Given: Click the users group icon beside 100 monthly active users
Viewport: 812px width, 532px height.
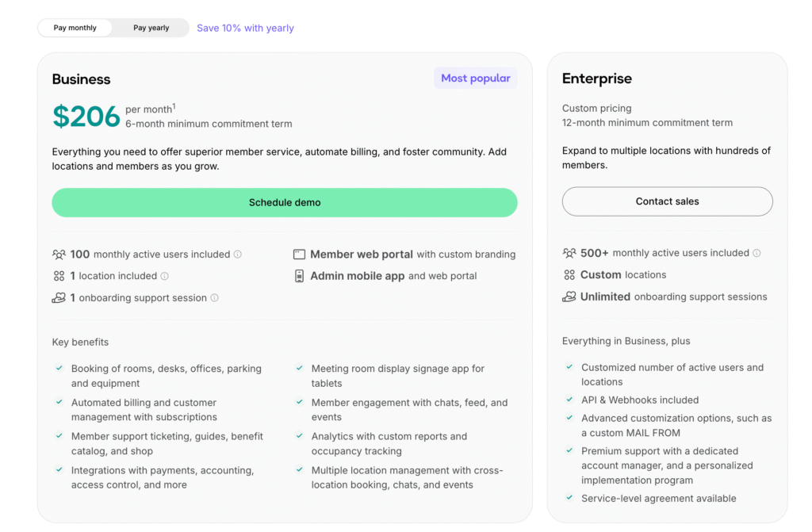Looking at the screenshot, I should [x=59, y=255].
